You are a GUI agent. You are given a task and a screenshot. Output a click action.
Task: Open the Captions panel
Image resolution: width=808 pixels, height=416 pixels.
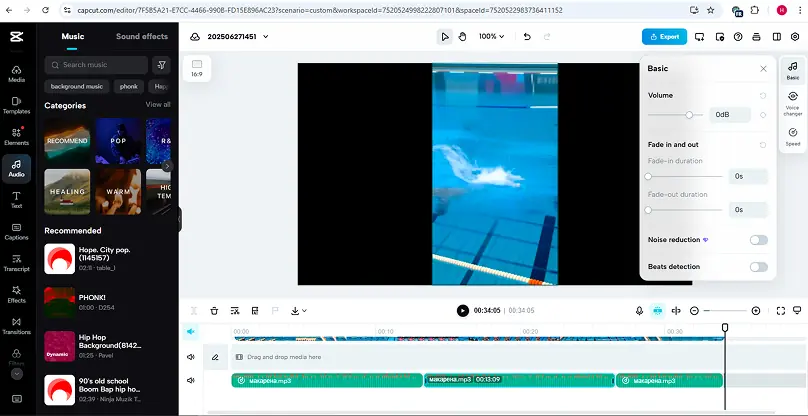point(16,232)
